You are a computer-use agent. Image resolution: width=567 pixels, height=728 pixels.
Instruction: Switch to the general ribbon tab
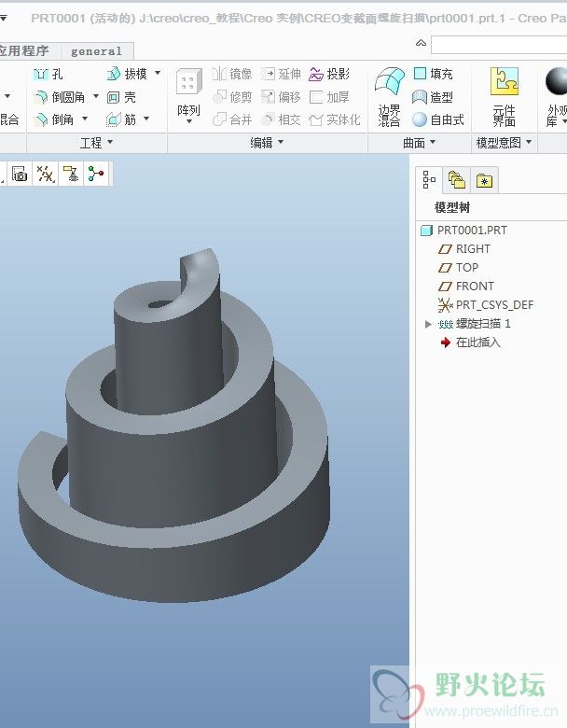96,51
